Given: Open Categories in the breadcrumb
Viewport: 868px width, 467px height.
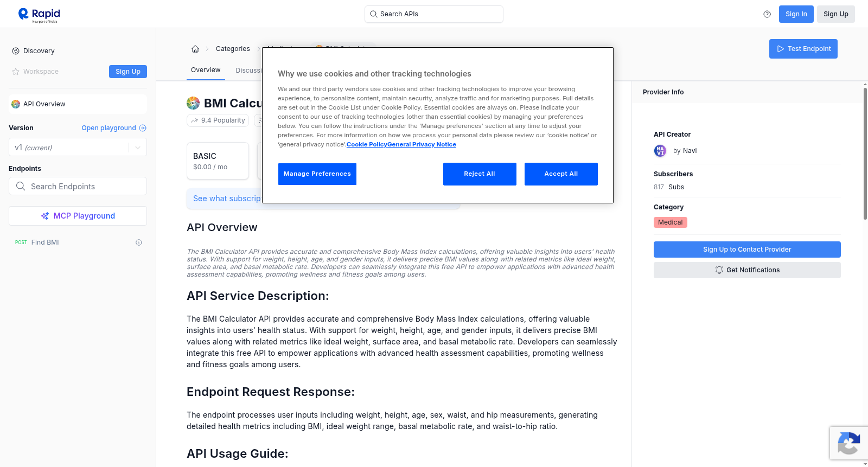Looking at the screenshot, I should pyautogui.click(x=233, y=49).
